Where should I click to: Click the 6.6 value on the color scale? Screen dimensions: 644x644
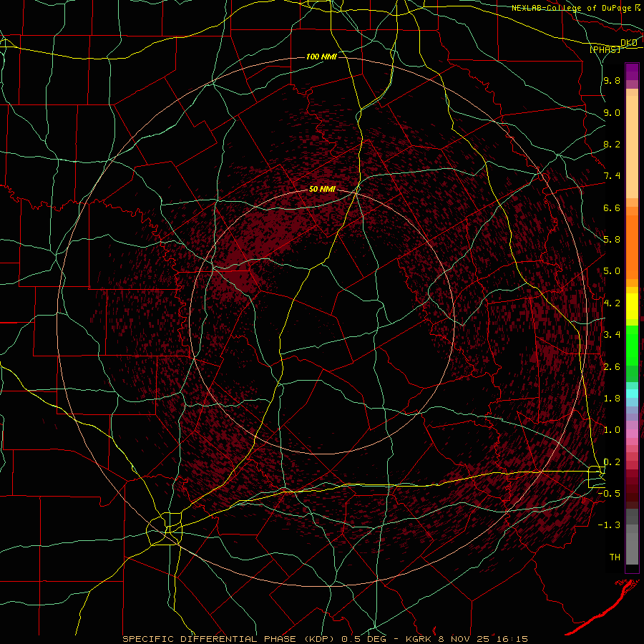point(612,208)
